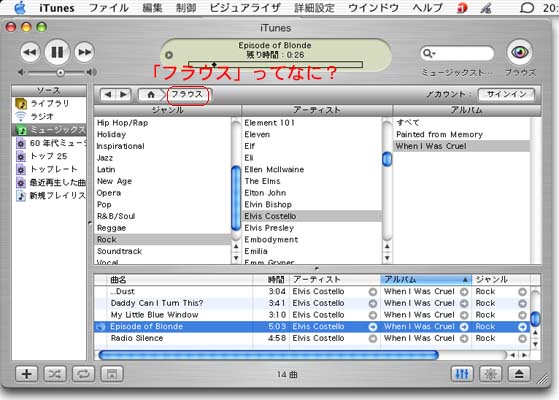Toggle shuffle playback
The height and width of the screenshot is (400, 559).
(55, 374)
